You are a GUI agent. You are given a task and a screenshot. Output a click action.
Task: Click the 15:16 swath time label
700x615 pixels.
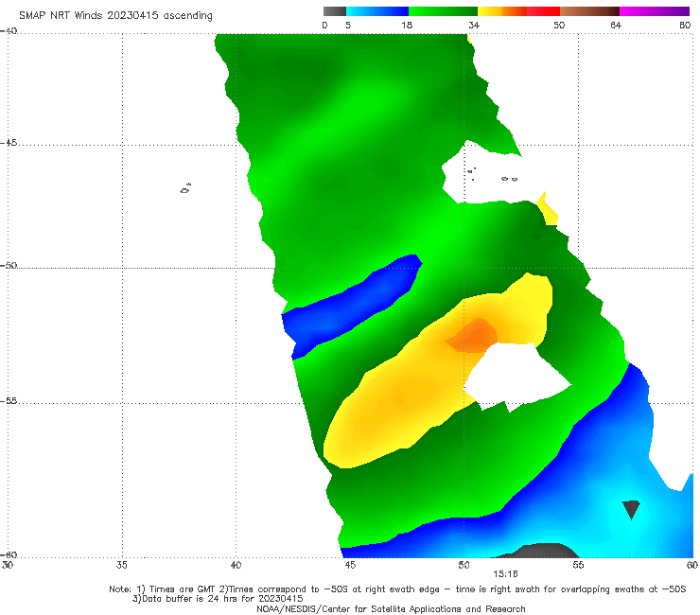coord(505,574)
